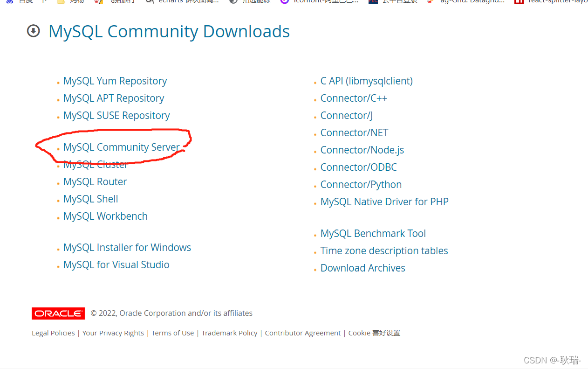Open MySQL Cluster link
The image size is (588, 369).
95,165
